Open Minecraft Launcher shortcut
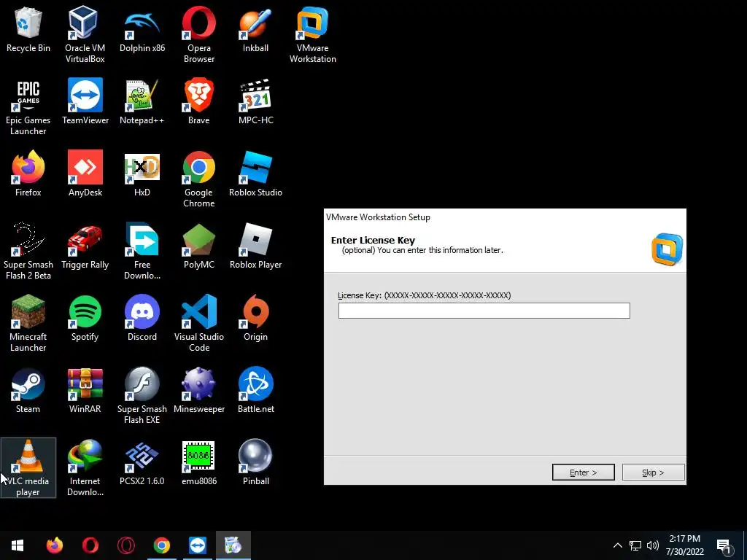Viewport: 747px width, 560px height. pos(28,323)
